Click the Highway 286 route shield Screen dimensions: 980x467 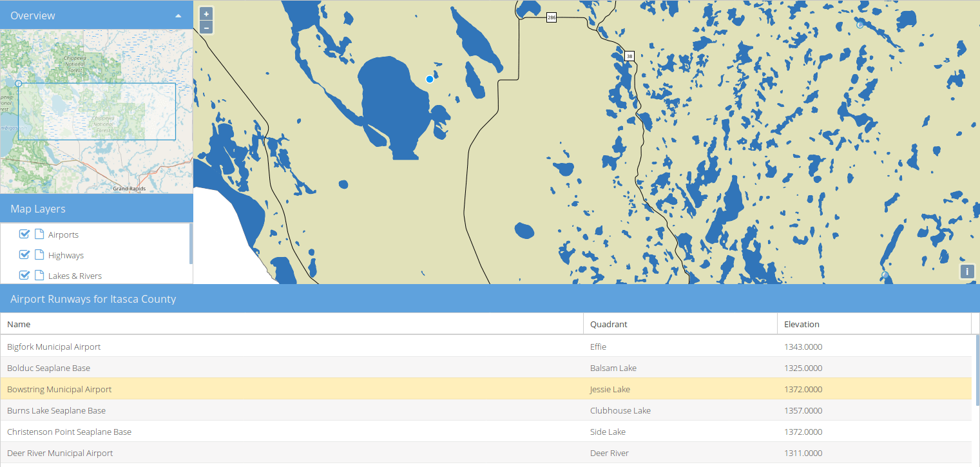click(x=551, y=17)
